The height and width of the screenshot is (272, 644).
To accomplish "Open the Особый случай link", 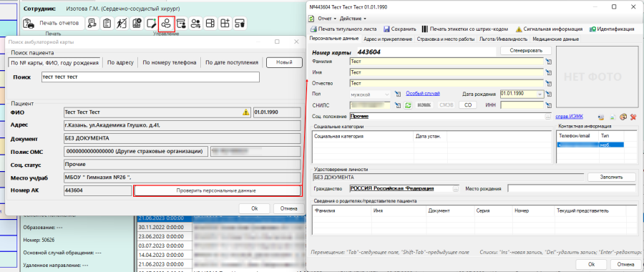I will pyautogui.click(x=423, y=93).
